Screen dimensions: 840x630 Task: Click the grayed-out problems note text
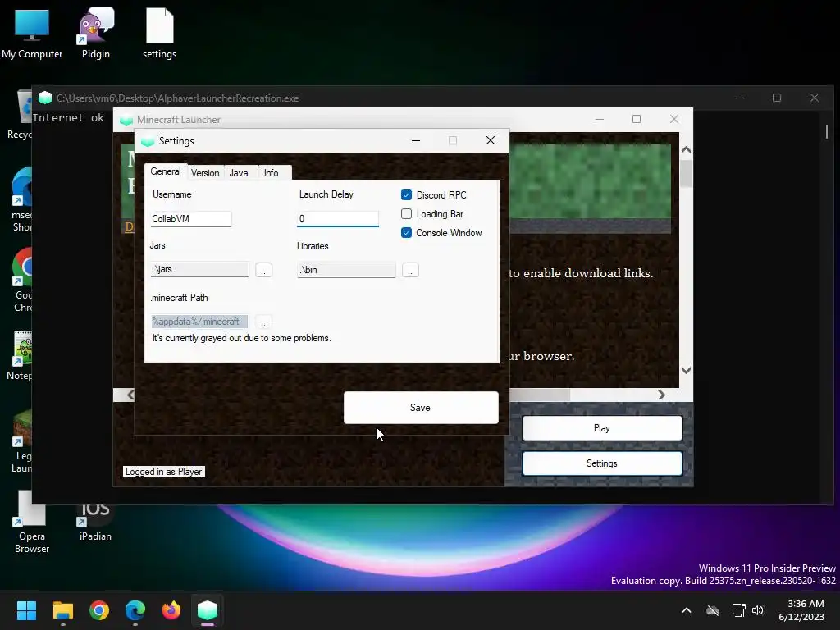tap(242, 338)
